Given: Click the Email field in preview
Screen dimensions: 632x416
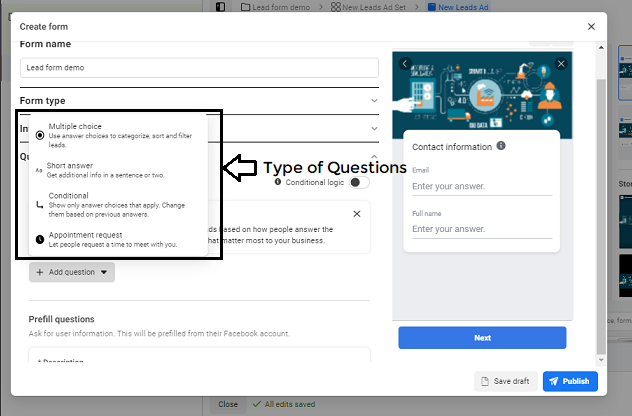Looking at the screenshot, I should (482, 186).
